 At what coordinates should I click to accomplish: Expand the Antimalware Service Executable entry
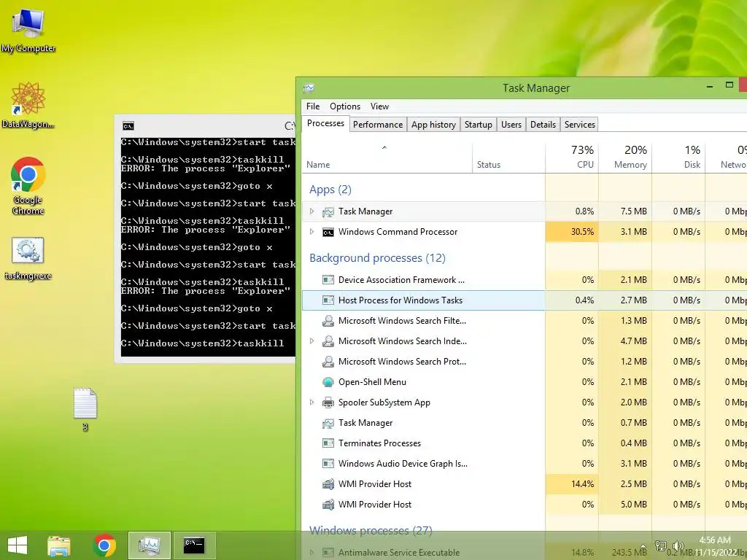[x=311, y=553]
